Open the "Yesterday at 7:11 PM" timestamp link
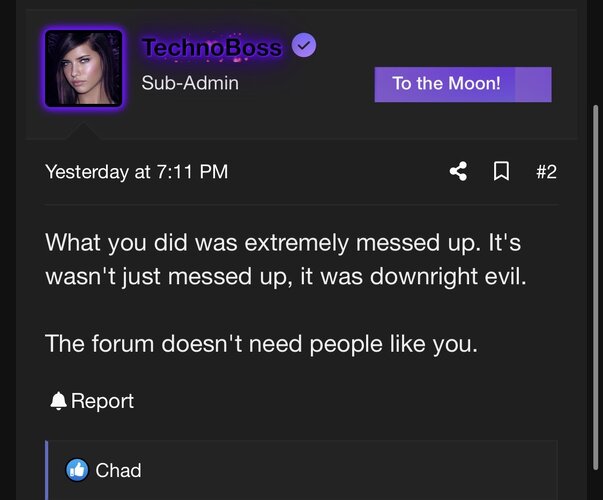 (137, 172)
